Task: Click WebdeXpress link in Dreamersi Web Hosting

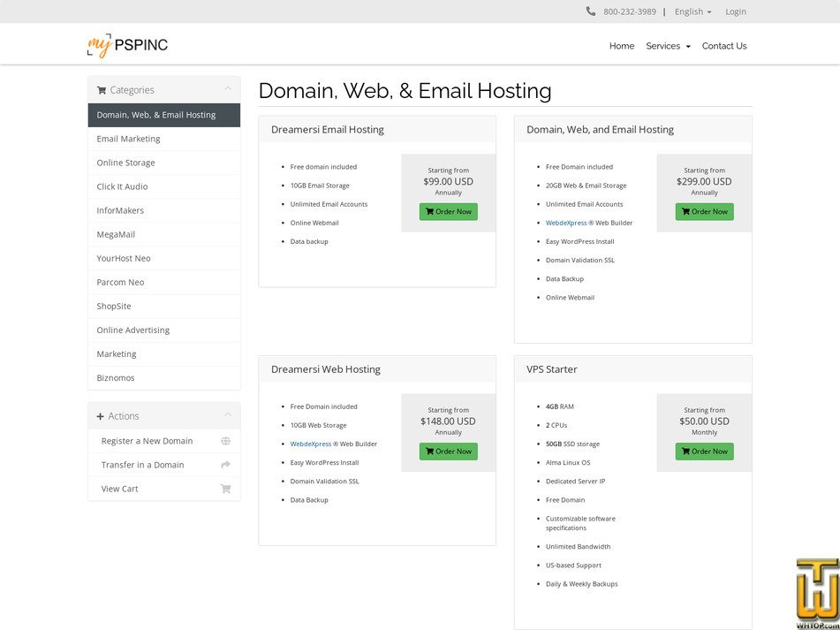Action: click(311, 444)
